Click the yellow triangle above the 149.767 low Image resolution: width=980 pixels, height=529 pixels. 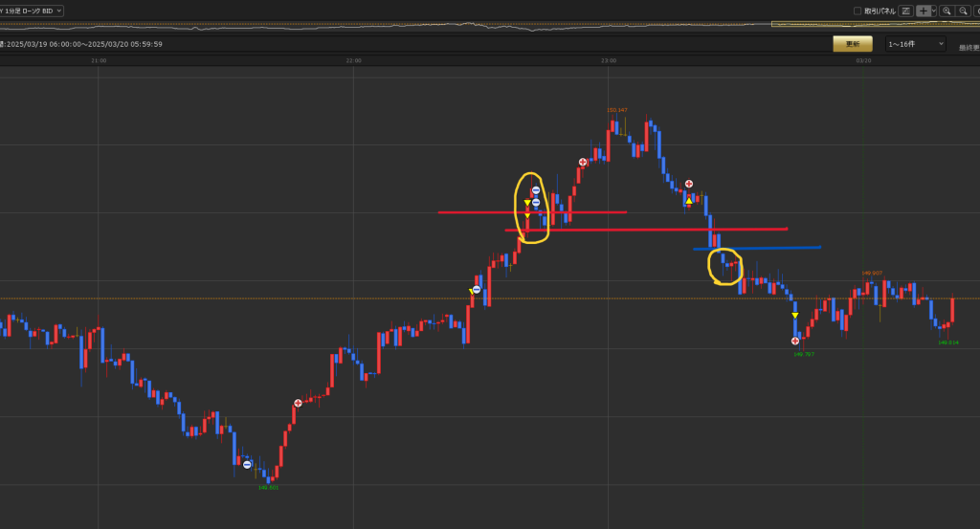click(x=794, y=316)
